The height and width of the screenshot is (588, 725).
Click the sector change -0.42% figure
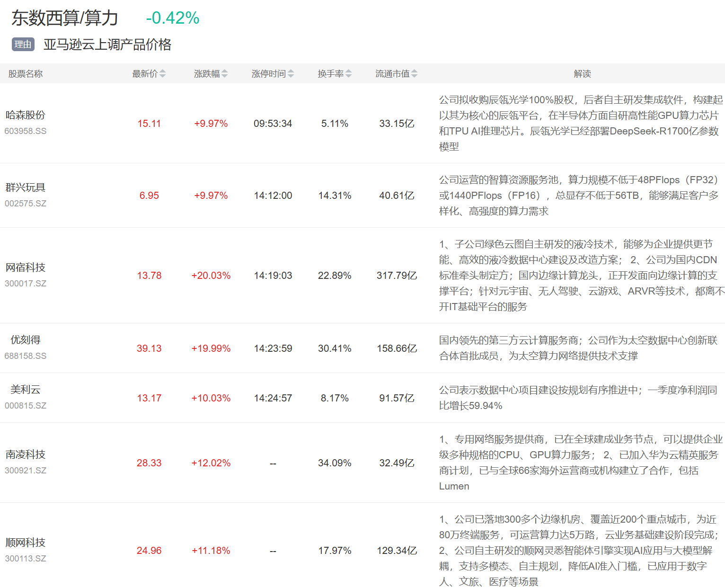pyautogui.click(x=173, y=18)
